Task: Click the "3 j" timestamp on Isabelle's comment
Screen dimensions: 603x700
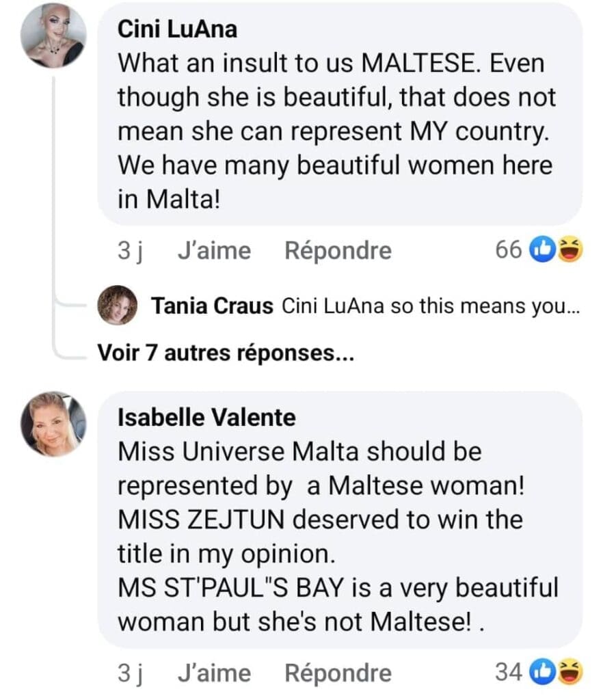Action: [129, 673]
